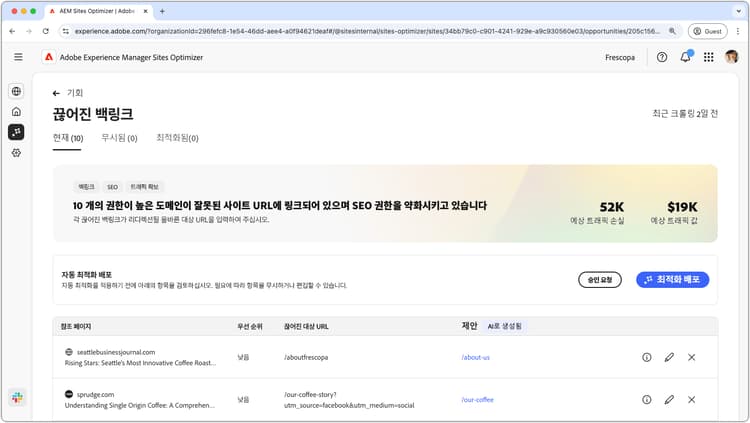Click the Guest profile button

pyautogui.click(x=707, y=31)
